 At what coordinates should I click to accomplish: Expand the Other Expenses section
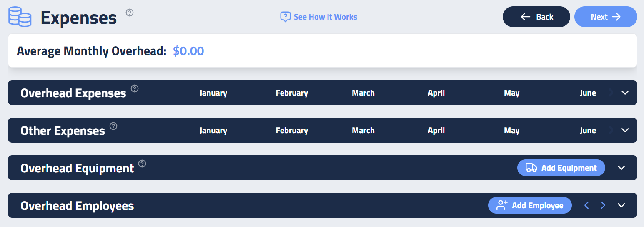click(625, 130)
